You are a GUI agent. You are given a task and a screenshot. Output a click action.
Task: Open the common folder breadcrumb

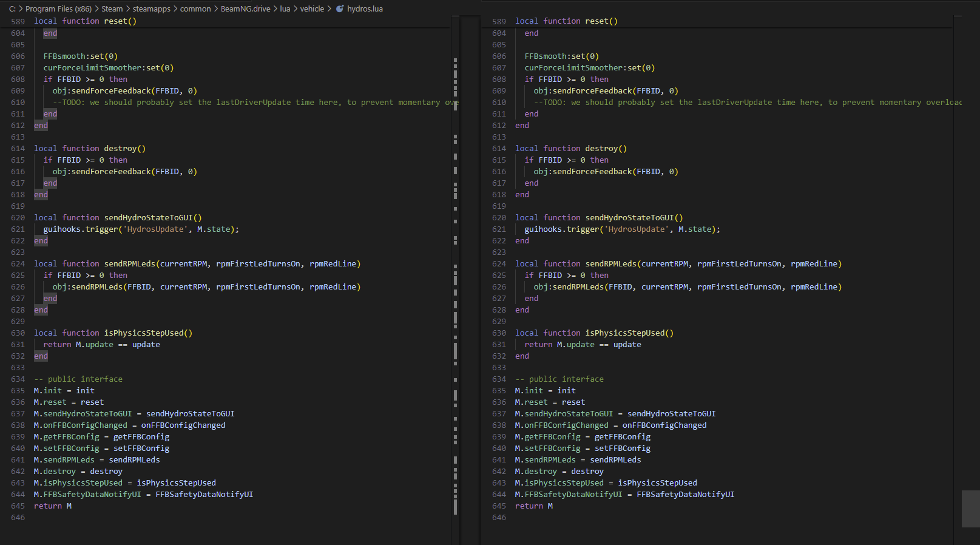(x=195, y=9)
